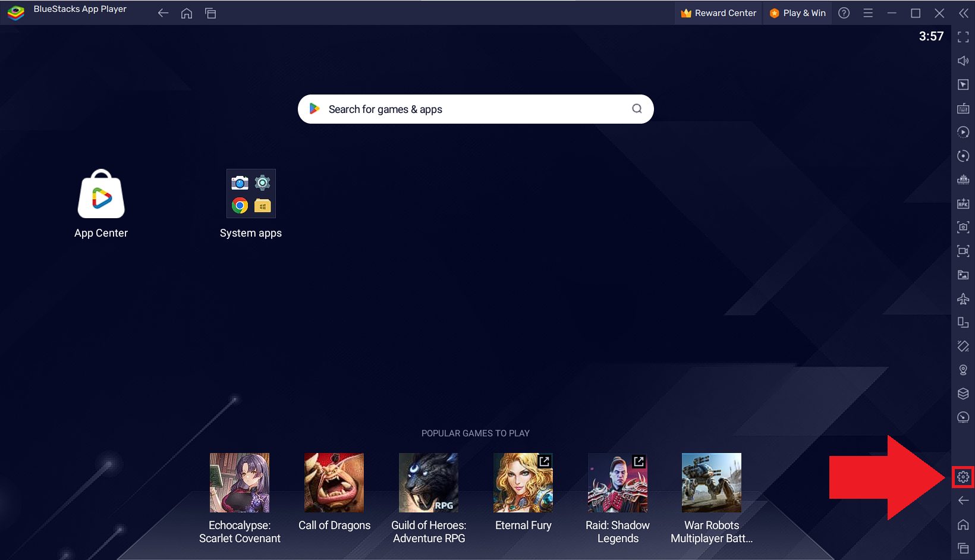Viewport: 975px width, 560px height.
Task: Launch the App Center
Action: (x=101, y=194)
